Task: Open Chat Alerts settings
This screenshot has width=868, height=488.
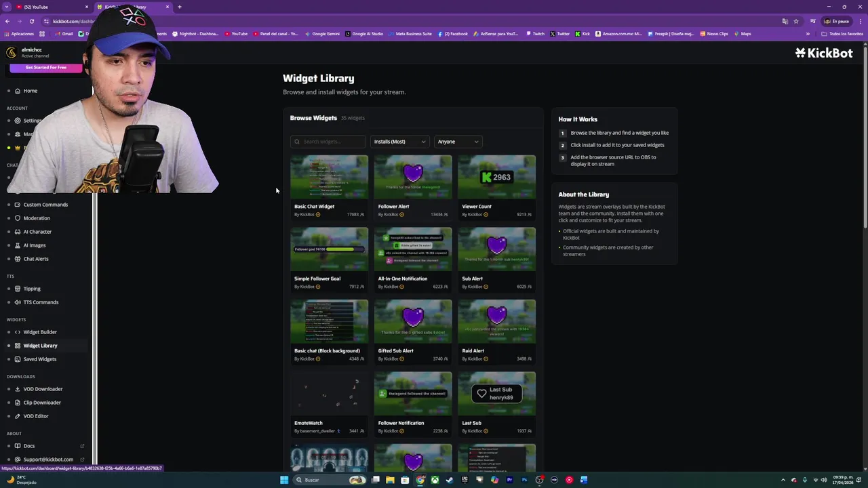Action: pyautogui.click(x=36, y=259)
